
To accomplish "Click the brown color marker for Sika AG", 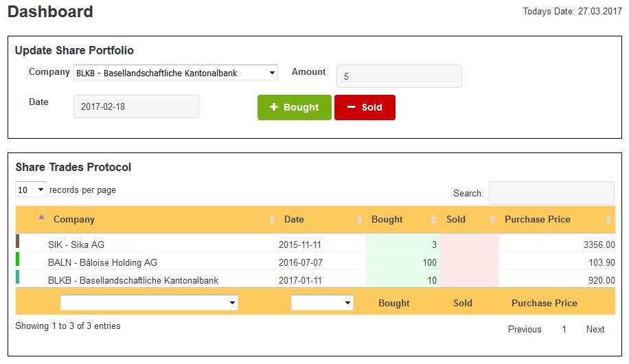I will pyautogui.click(x=17, y=241).
